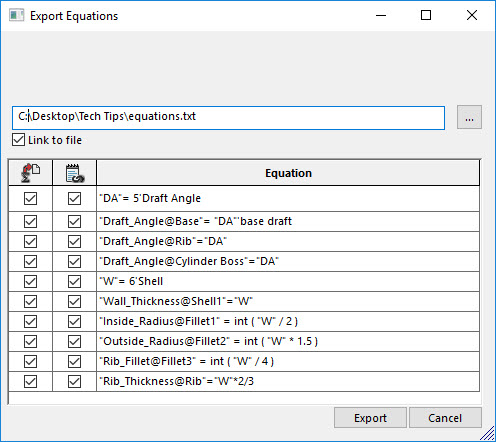This screenshot has width=496, height=442.
Task: Toggle export checkbox for Wall_Thickness@Shell1 row
Action: pyautogui.click(x=30, y=301)
